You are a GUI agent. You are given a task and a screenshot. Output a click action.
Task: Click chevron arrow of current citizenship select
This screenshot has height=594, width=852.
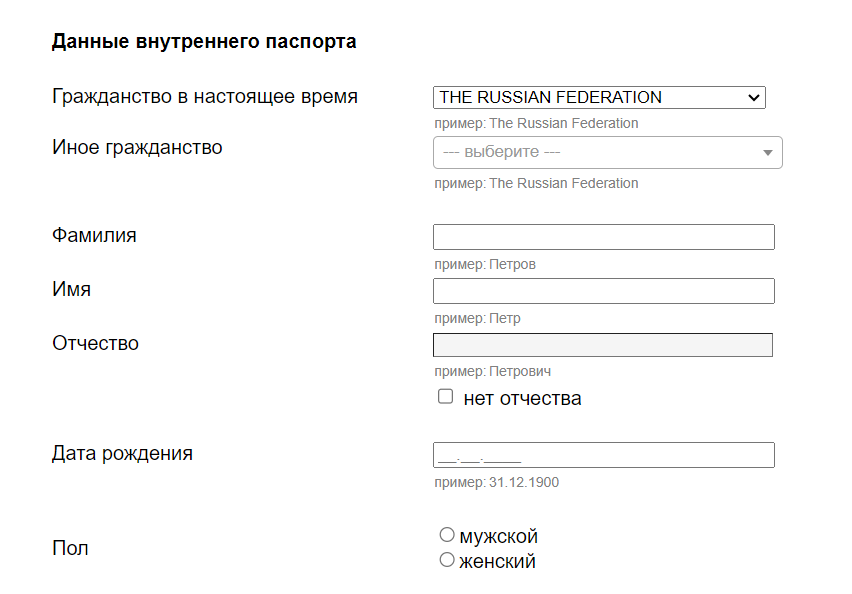[x=753, y=98]
